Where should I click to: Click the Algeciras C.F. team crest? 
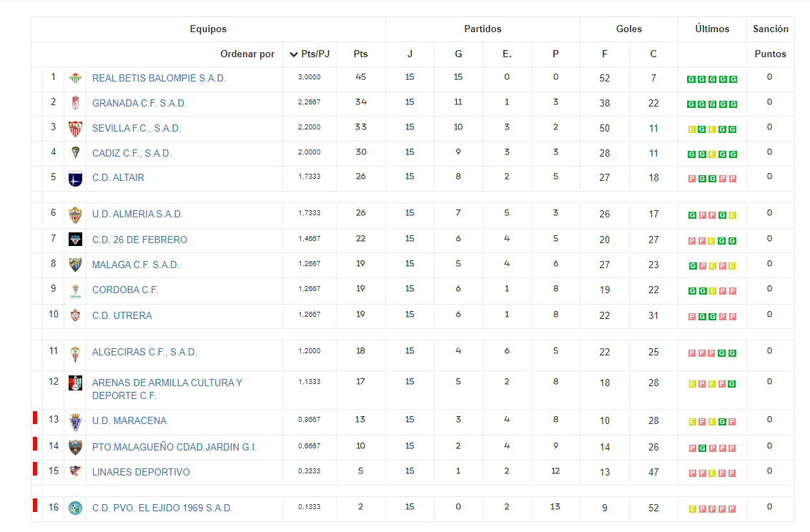coord(75,354)
